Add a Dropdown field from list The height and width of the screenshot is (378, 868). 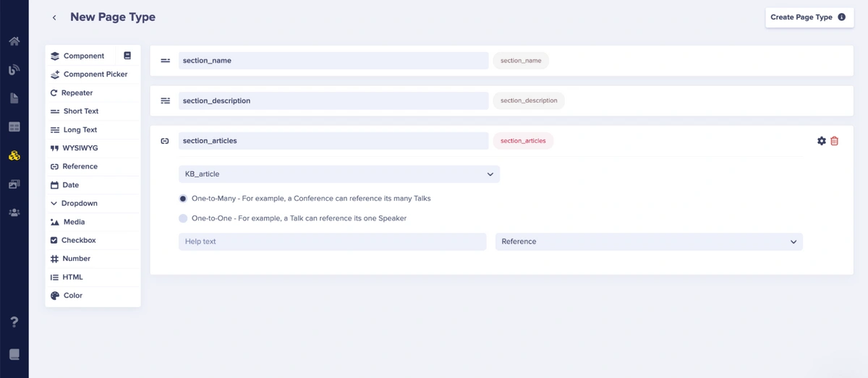(79, 203)
